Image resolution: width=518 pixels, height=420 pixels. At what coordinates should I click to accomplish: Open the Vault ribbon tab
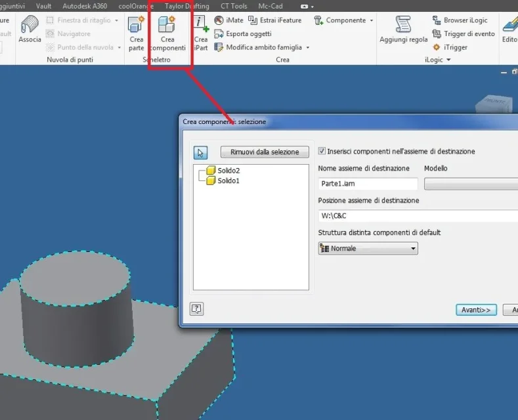click(43, 6)
